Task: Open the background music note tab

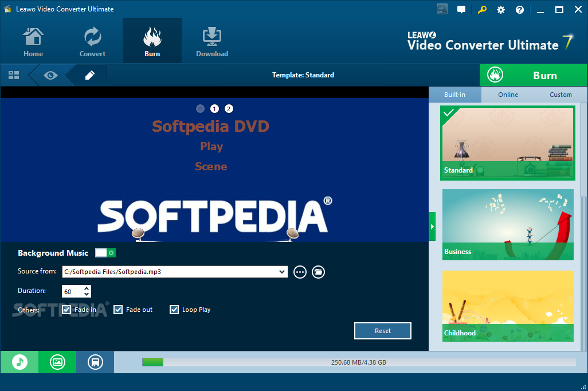Action: click(19, 362)
